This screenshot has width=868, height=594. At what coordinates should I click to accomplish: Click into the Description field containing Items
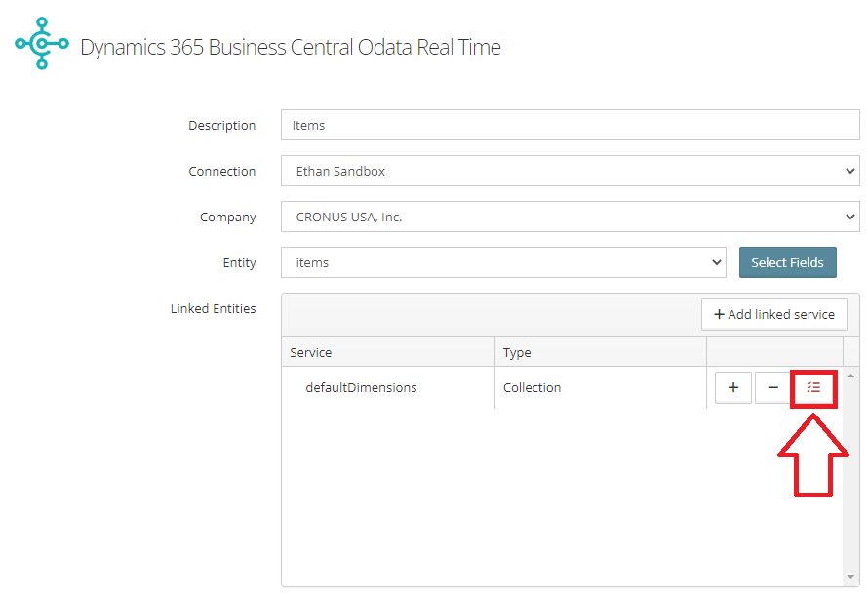[571, 125]
